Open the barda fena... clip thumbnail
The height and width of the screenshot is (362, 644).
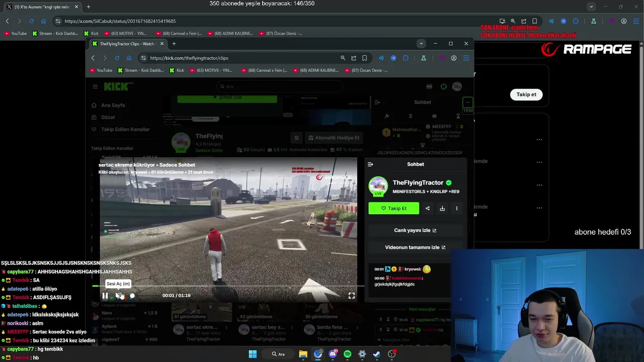coord(333,312)
